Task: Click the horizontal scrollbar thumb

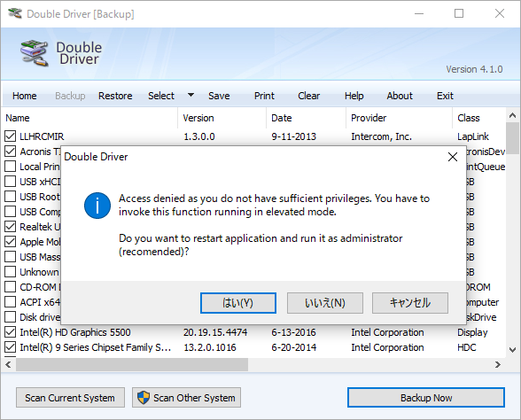Action: coord(132,365)
